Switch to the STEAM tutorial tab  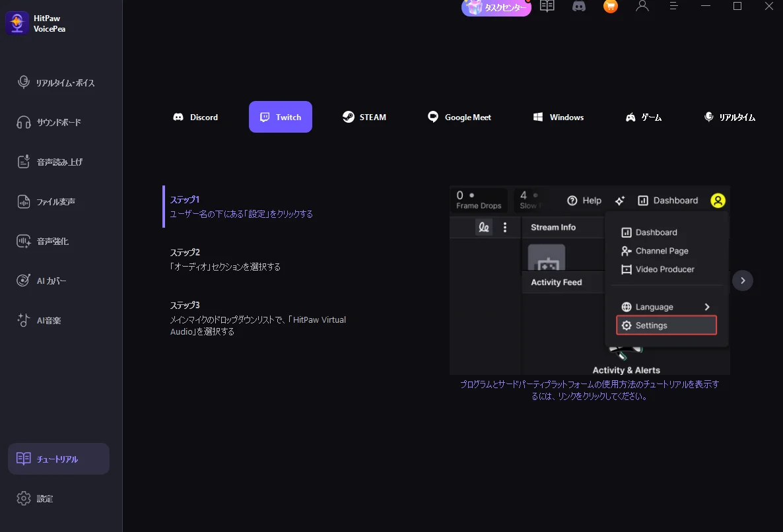click(364, 117)
